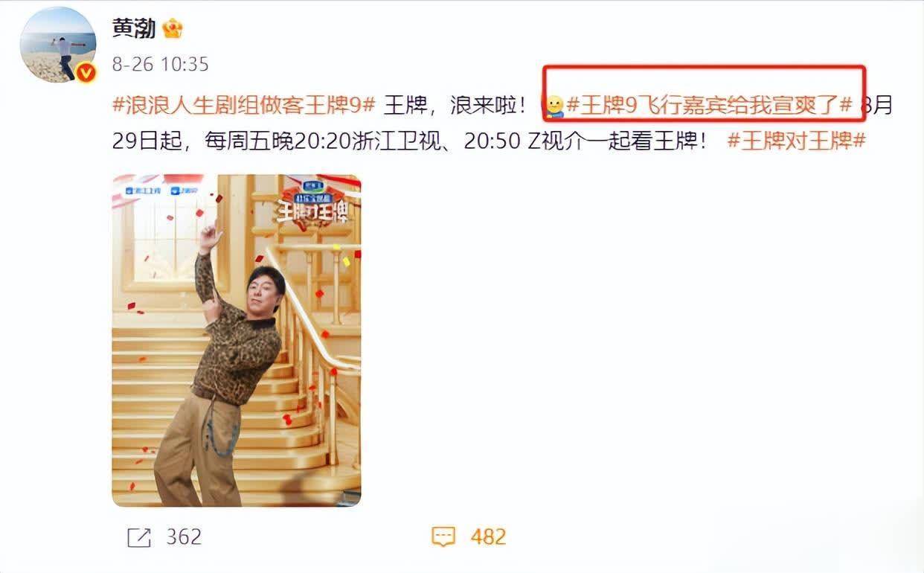Click the comment count 482

(x=488, y=537)
